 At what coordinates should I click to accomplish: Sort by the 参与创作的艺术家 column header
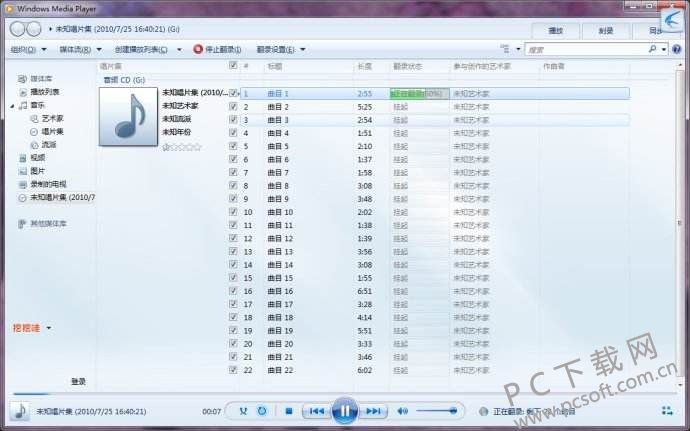482,66
